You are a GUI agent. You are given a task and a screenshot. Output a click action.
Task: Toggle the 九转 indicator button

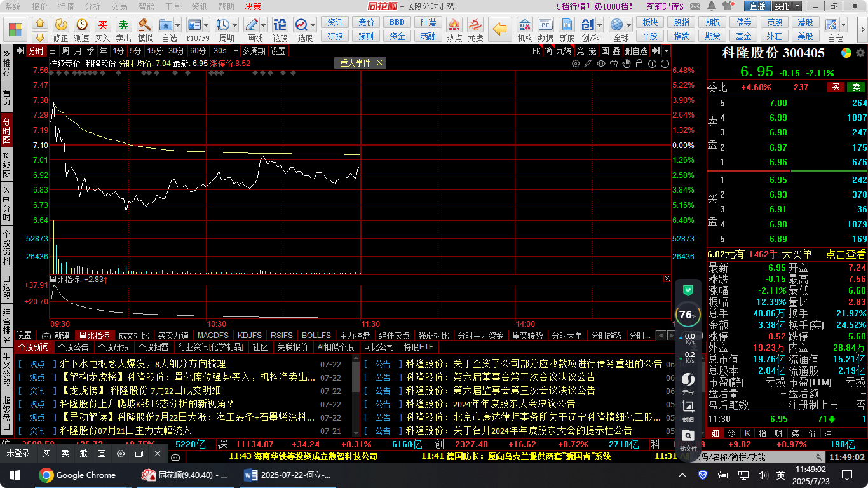coord(564,51)
